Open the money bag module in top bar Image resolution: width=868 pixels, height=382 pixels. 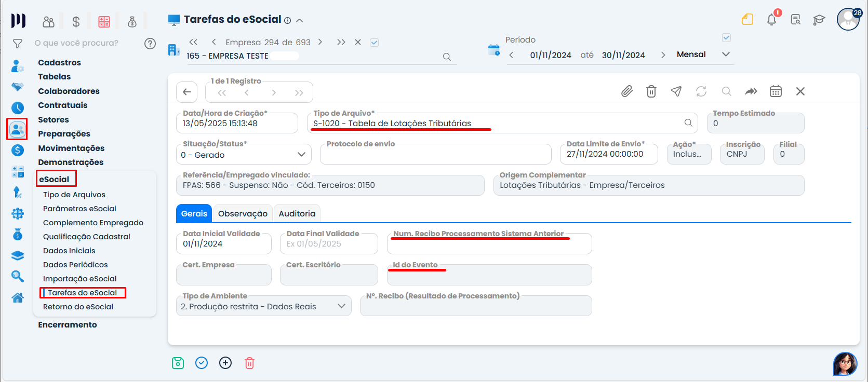pyautogui.click(x=132, y=21)
